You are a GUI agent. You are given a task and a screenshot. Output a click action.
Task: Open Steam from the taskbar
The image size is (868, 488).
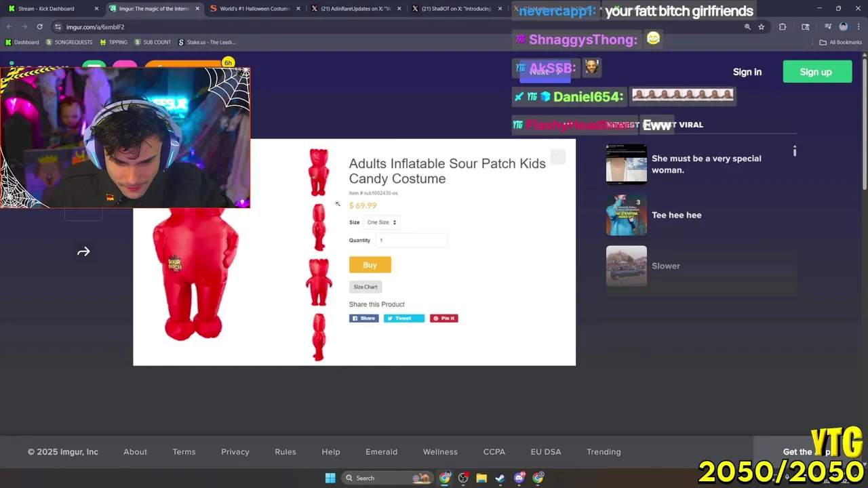pyautogui.click(x=500, y=478)
